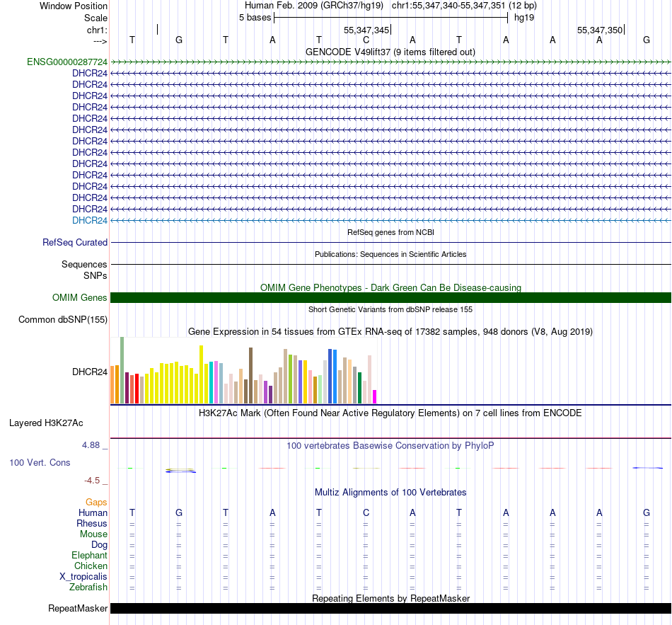Click the Sequences SNPs track label
672x625 pixels.
[x=84, y=270]
